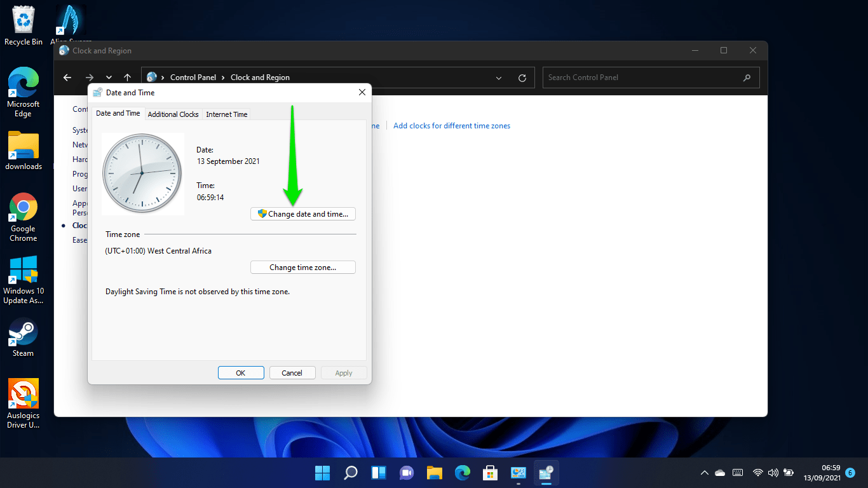The height and width of the screenshot is (488, 868).
Task: Click the up one level arrow
Action: click(x=128, y=78)
